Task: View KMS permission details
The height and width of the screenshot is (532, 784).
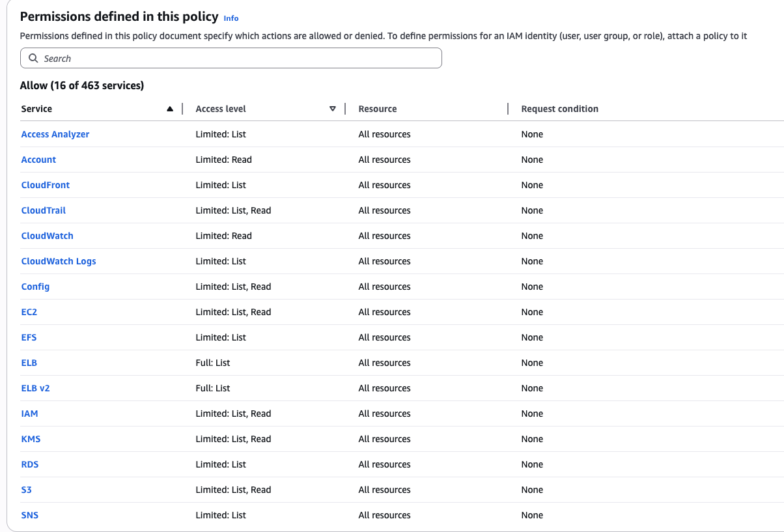Action: [31, 439]
